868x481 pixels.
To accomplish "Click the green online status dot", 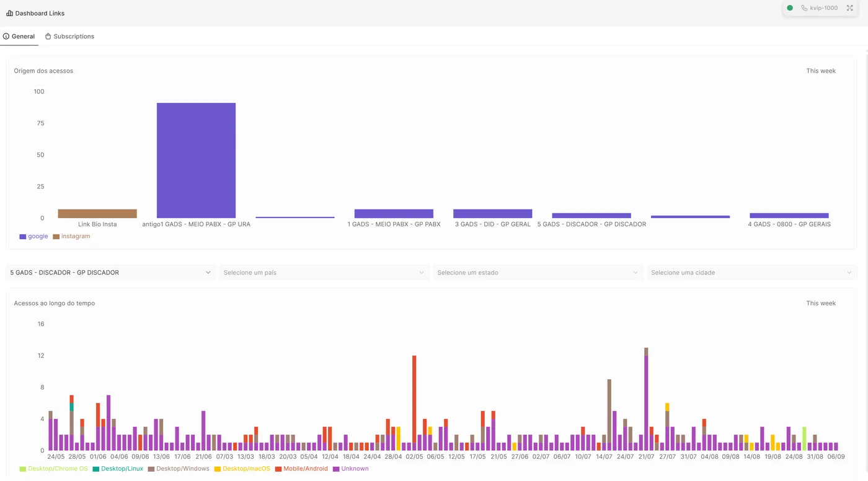I will tap(790, 8).
